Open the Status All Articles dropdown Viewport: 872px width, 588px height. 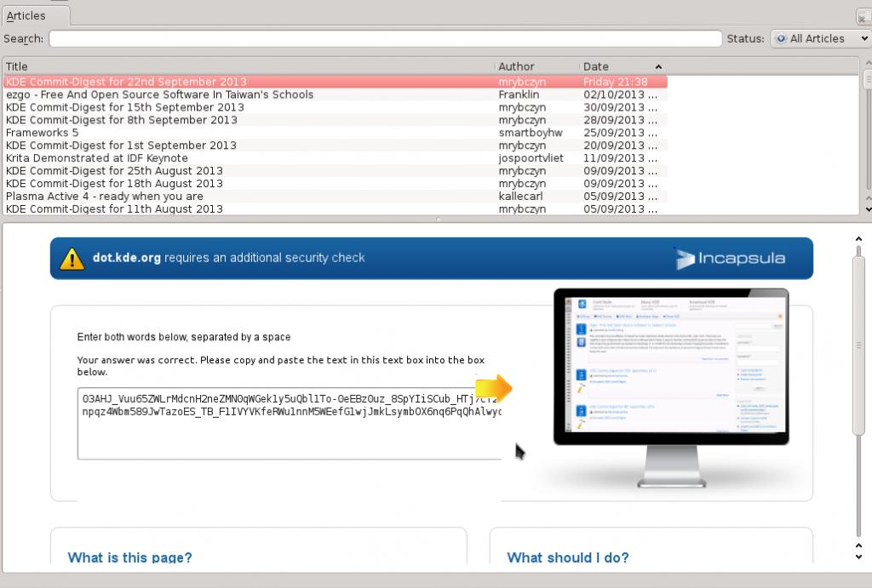click(x=819, y=38)
